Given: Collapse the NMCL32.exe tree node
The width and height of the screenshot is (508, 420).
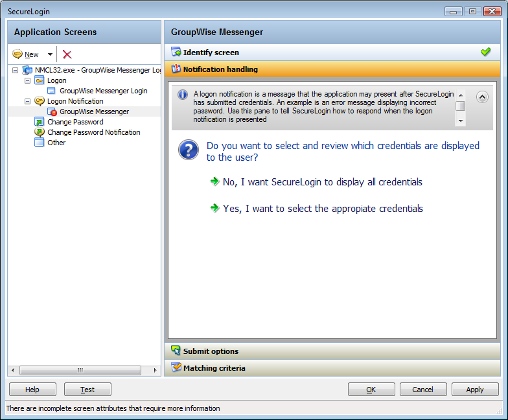Looking at the screenshot, I should coord(16,70).
